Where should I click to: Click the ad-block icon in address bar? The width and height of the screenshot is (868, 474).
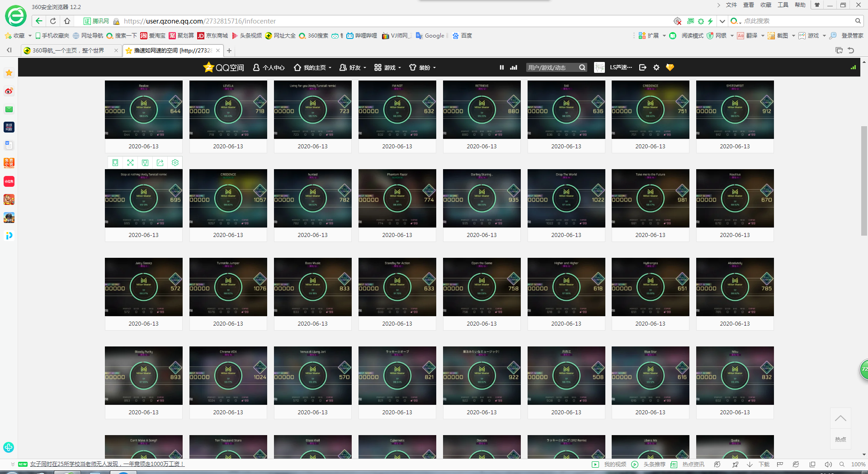pyautogui.click(x=677, y=21)
